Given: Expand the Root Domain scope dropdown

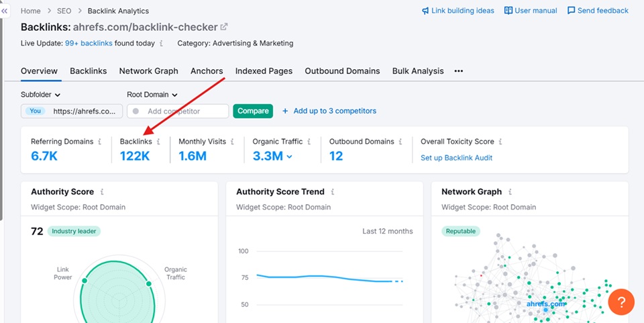Looking at the screenshot, I should pos(152,95).
